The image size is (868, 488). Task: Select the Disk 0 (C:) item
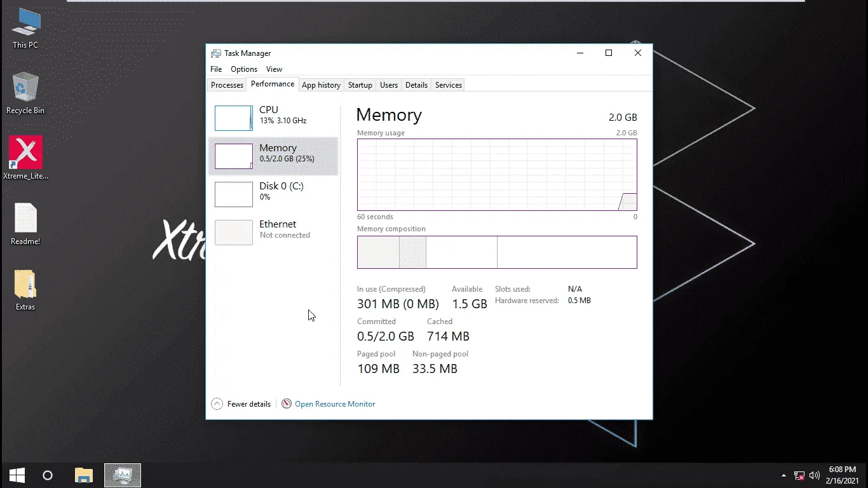coord(273,194)
